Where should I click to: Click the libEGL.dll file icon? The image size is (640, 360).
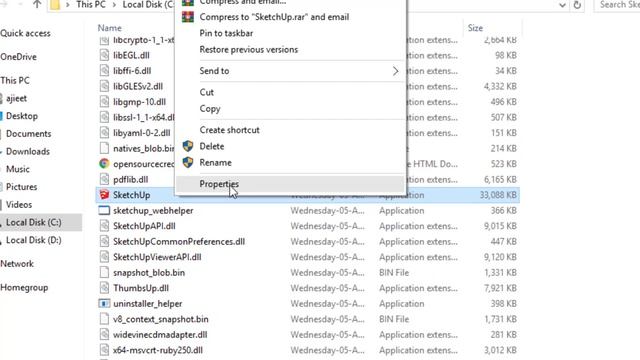pyautogui.click(x=104, y=55)
